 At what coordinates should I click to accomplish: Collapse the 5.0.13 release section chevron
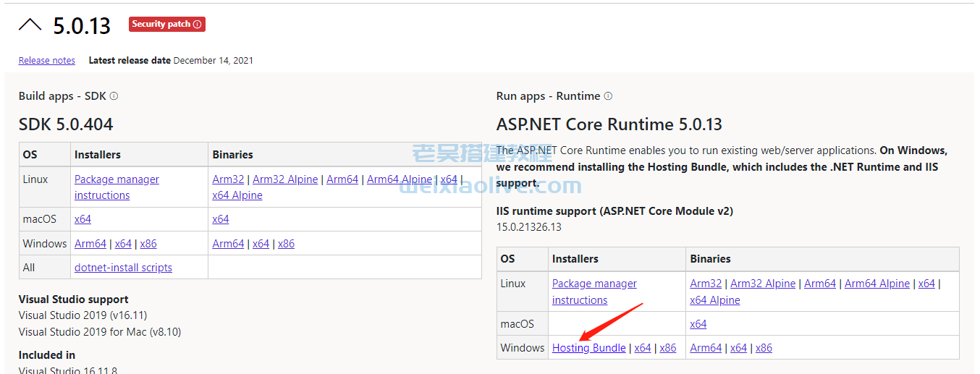[x=30, y=25]
